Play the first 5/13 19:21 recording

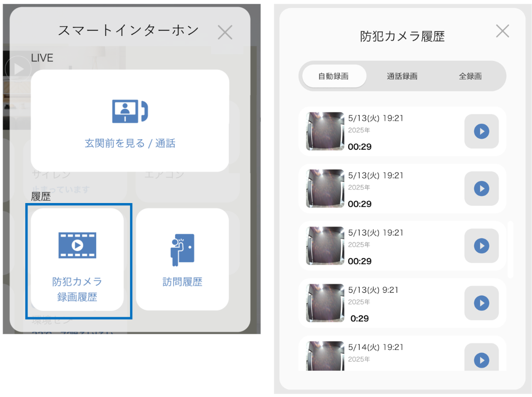[x=481, y=132]
